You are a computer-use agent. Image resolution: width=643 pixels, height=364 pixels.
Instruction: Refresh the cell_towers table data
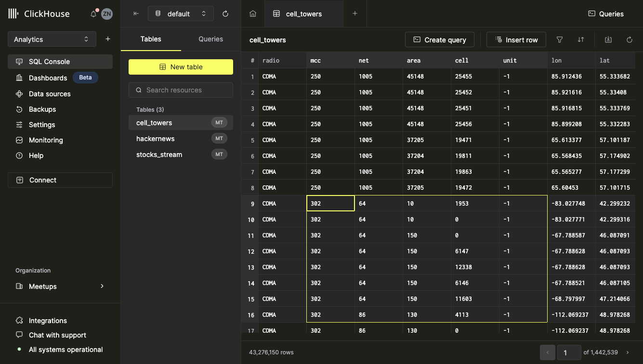pos(630,40)
